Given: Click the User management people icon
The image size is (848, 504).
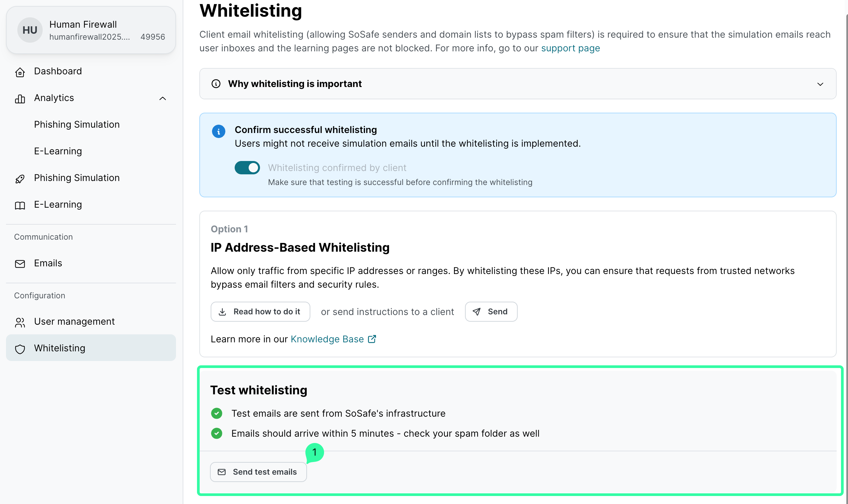Looking at the screenshot, I should [20, 322].
